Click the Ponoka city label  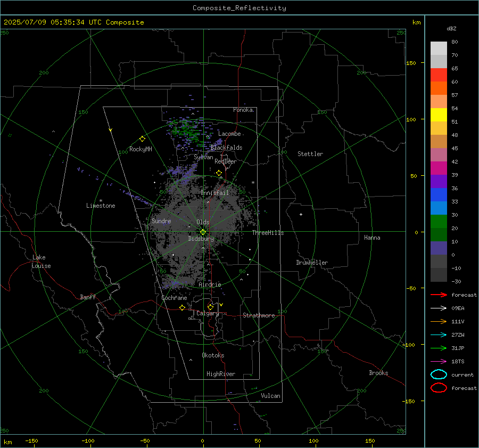pyautogui.click(x=243, y=110)
